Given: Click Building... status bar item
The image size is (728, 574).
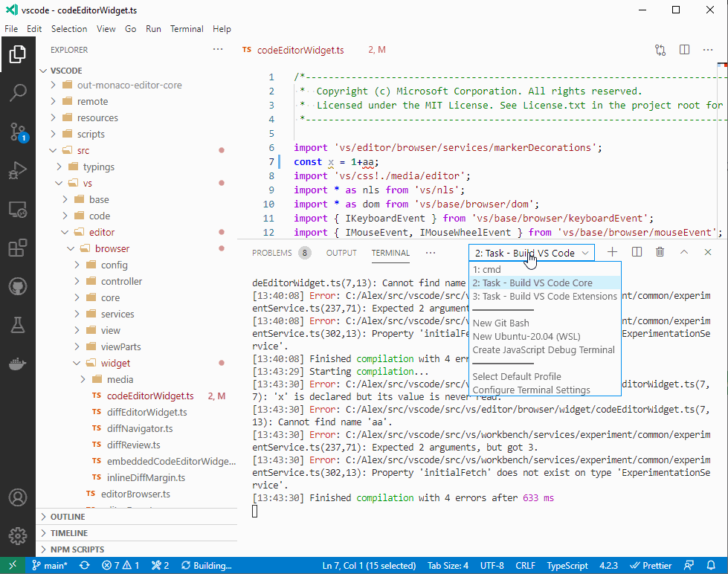Looking at the screenshot, I should pyautogui.click(x=207, y=565).
